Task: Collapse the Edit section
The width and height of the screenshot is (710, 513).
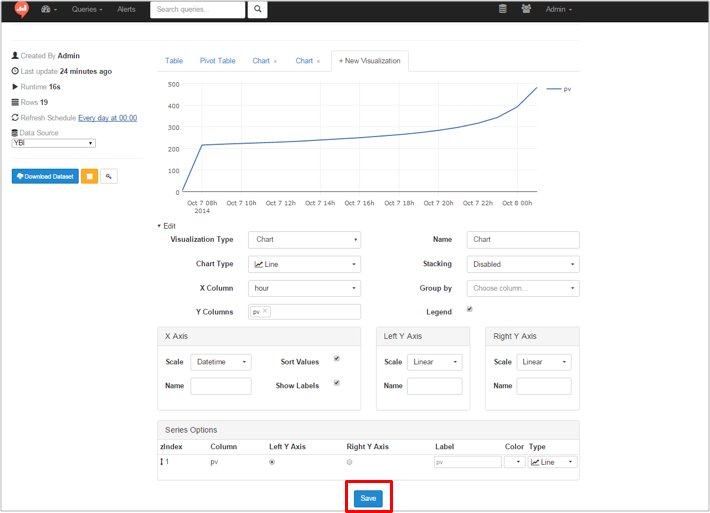Action: pyautogui.click(x=167, y=226)
